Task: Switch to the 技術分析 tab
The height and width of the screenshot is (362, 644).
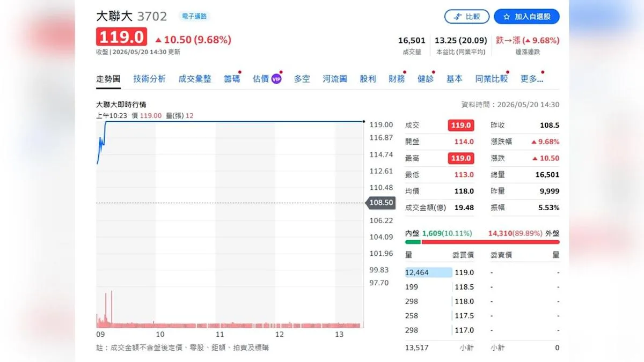Action: pyautogui.click(x=149, y=79)
